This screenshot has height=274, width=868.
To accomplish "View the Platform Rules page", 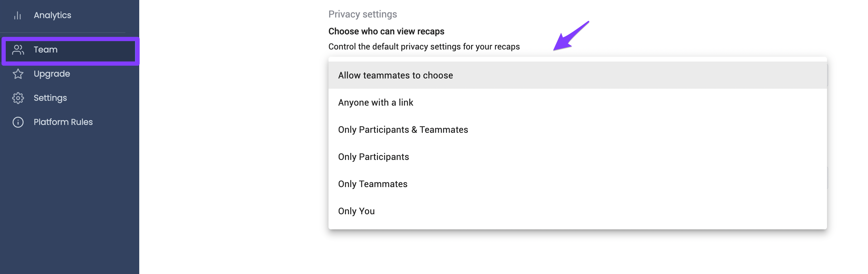I will [x=63, y=122].
